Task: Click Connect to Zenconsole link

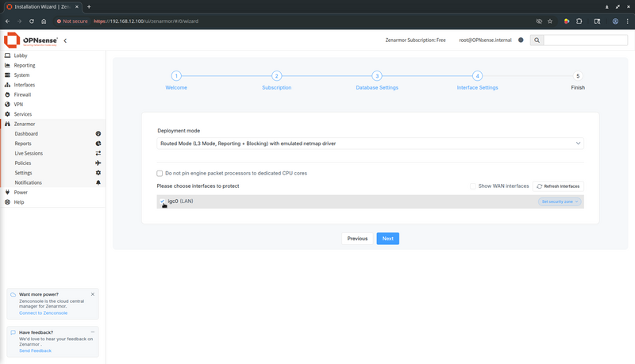Action: click(x=44, y=313)
